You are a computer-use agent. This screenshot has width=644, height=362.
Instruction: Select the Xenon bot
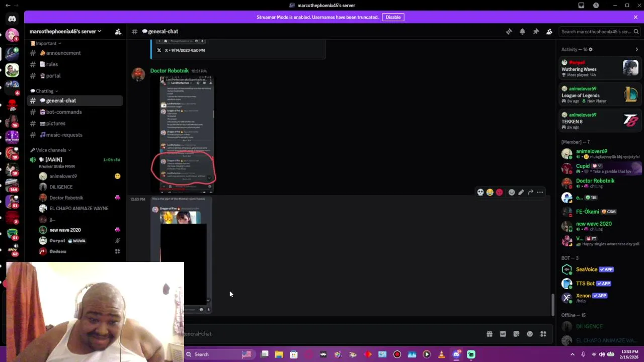click(x=600, y=298)
